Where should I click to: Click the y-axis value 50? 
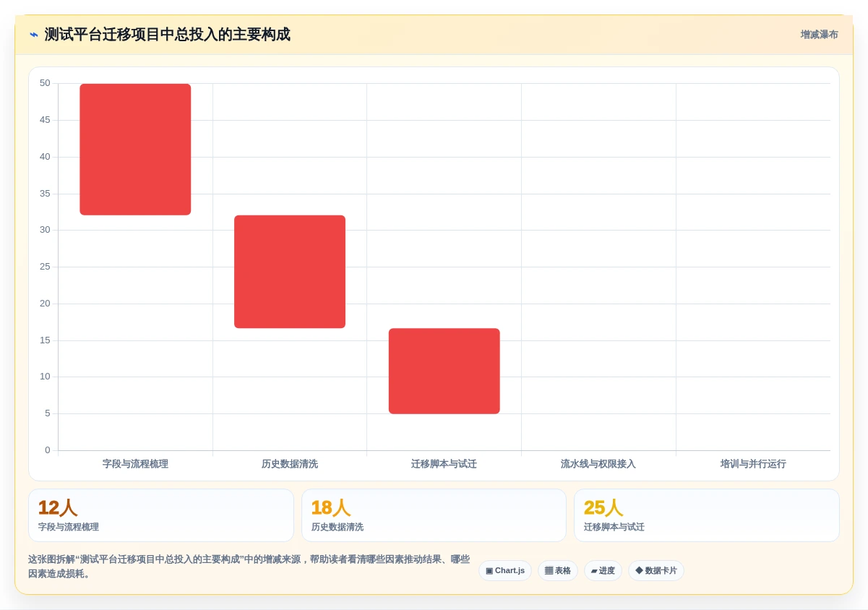point(45,83)
